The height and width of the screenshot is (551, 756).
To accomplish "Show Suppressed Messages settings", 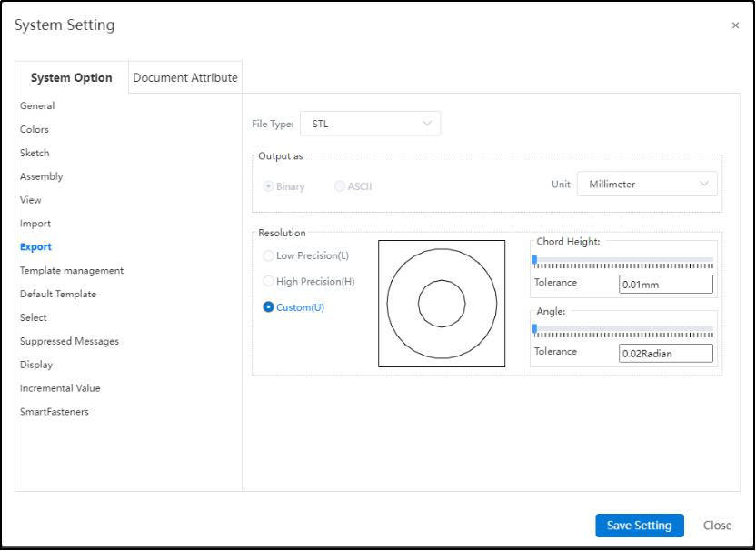I will click(69, 341).
